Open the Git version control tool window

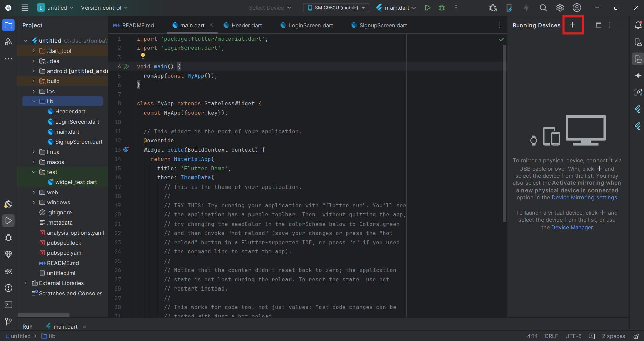(8, 322)
